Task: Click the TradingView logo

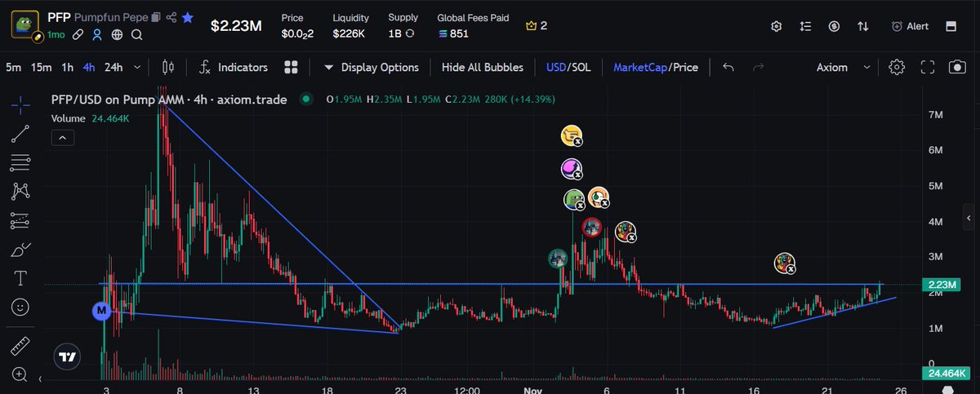Action: click(68, 356)
